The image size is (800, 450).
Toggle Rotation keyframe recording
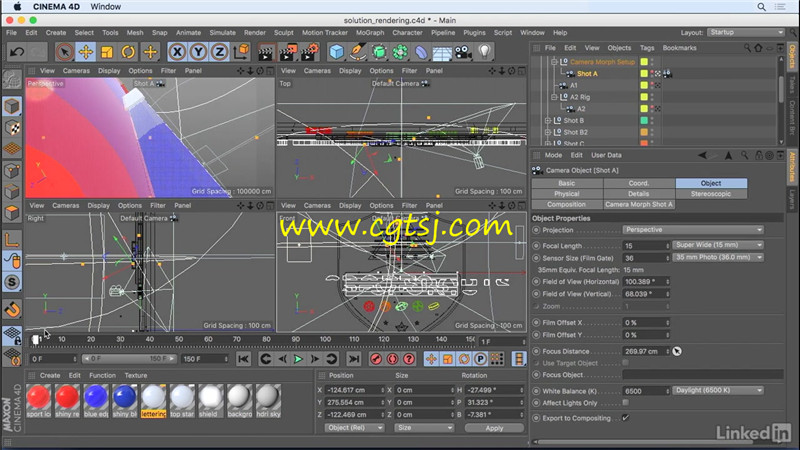tap(464, 359)
